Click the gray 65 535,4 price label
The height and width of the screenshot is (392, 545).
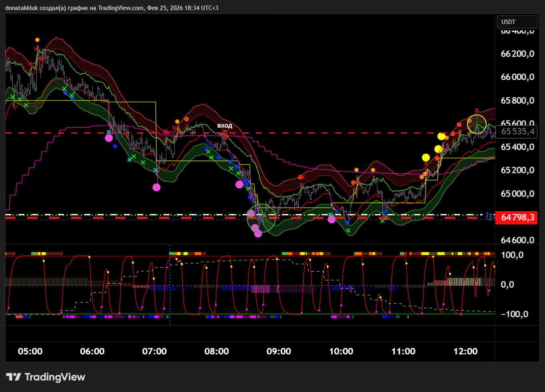click(517, 132)
